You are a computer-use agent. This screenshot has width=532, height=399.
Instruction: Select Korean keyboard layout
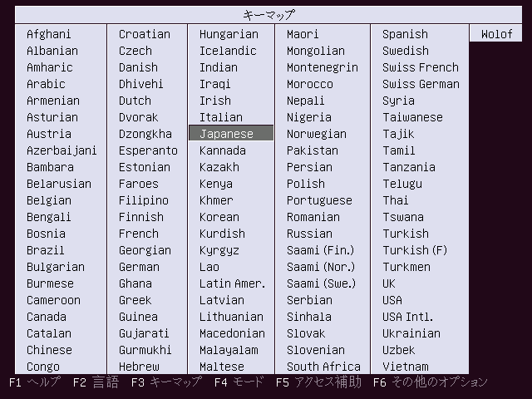point(219,217)
